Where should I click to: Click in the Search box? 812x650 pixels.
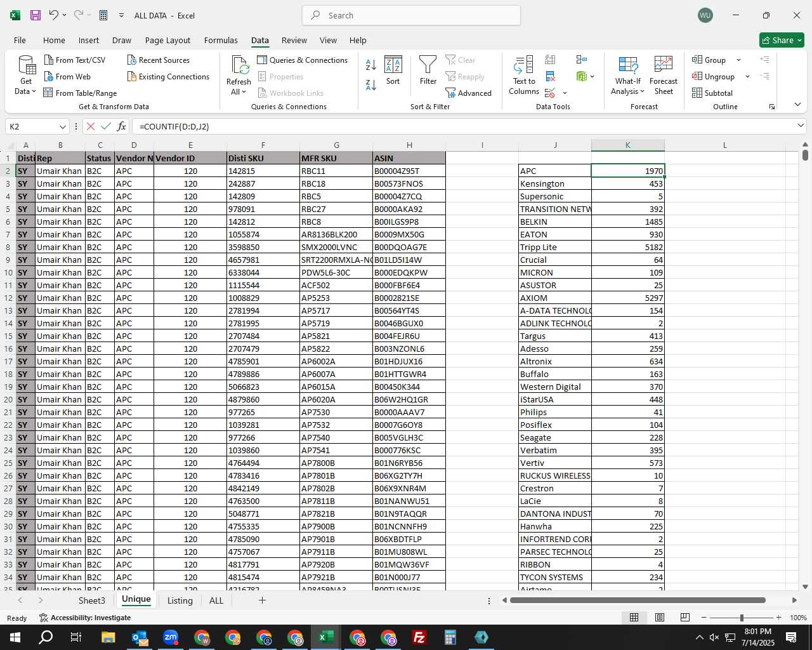[411, 15]
